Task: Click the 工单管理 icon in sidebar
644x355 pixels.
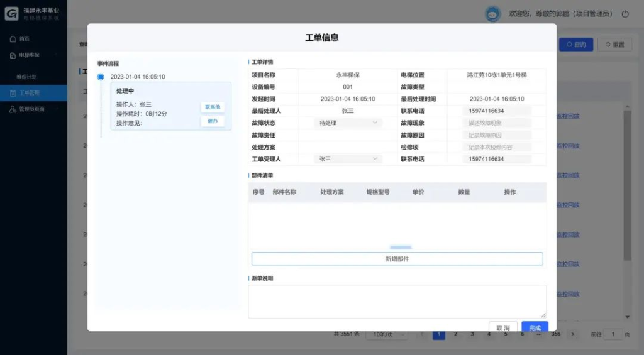Action: point(13,93)
